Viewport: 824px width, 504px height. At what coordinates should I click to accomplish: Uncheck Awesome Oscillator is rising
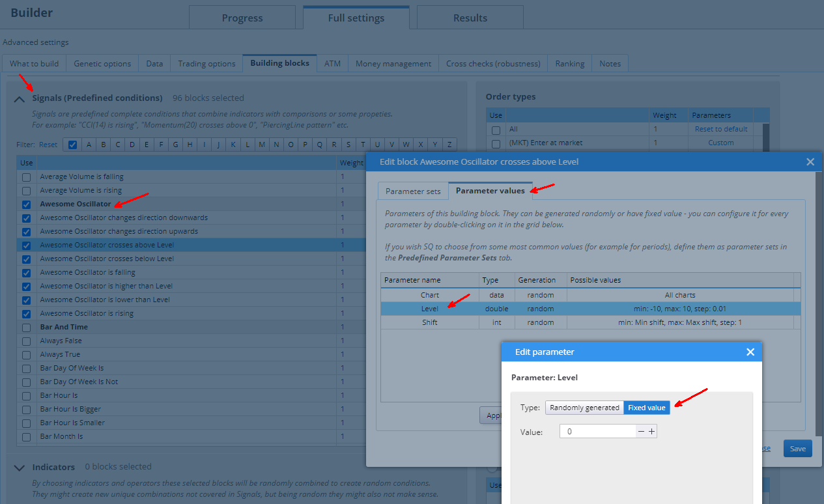[26, 313]
